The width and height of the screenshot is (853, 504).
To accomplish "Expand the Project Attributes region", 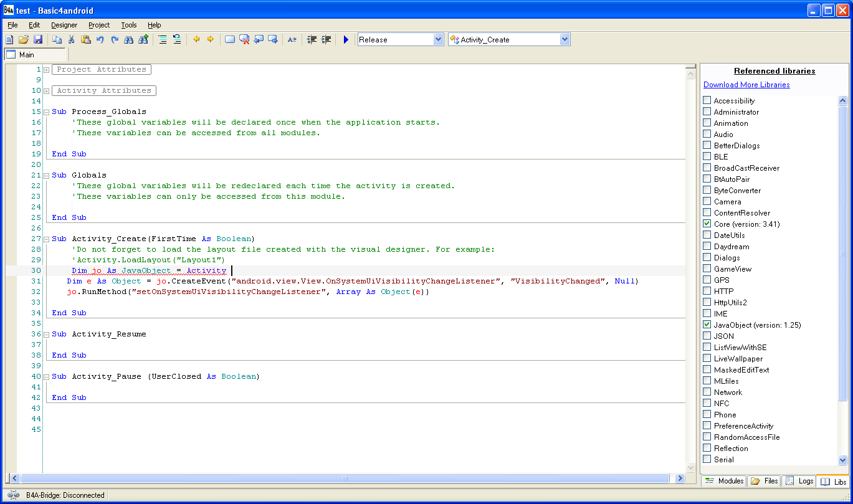I will coord(47,70).
